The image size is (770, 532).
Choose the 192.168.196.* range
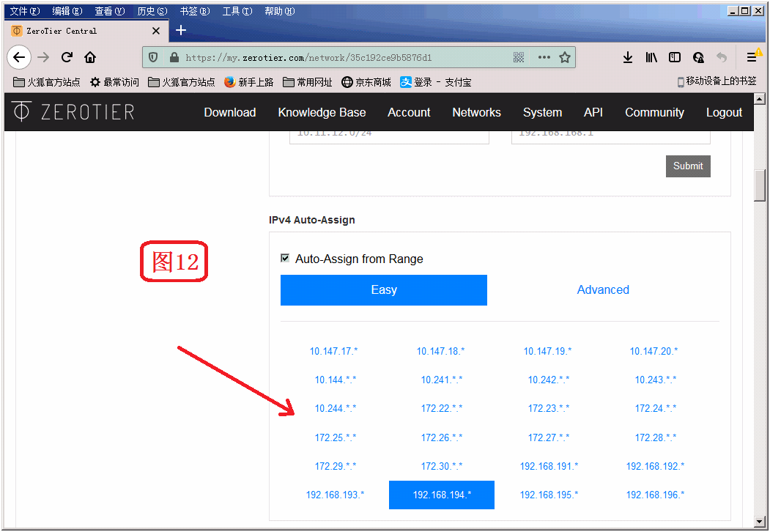tap(655, 495)
